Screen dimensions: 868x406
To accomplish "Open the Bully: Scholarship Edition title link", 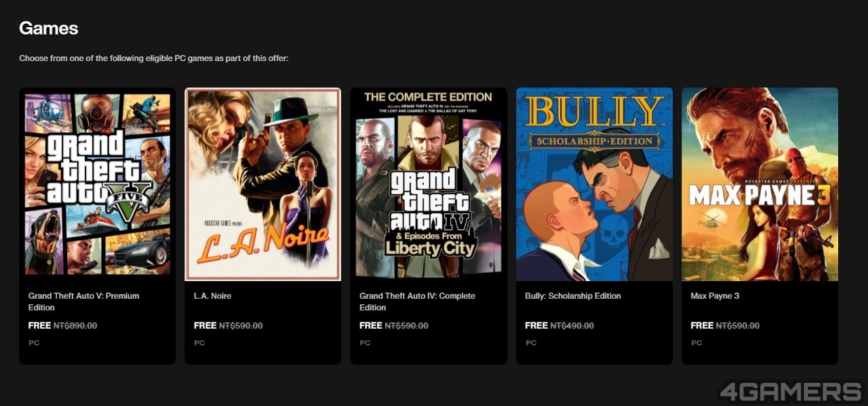I will pyautogui.click(x=572, y=296).
